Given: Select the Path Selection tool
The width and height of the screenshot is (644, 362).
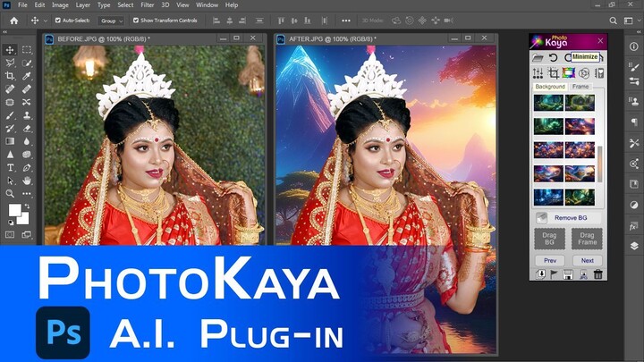Looking at the screenshot, I should (10, 181).
